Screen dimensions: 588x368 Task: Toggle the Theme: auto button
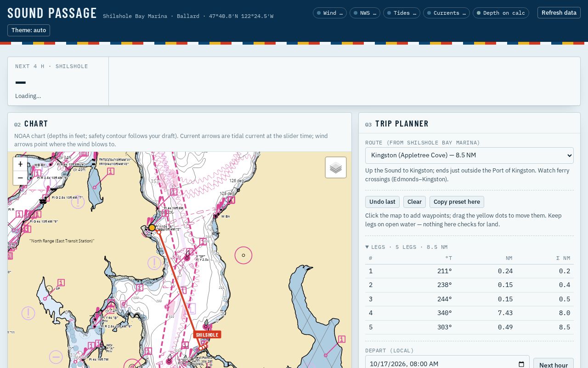(x=29, y=30)
